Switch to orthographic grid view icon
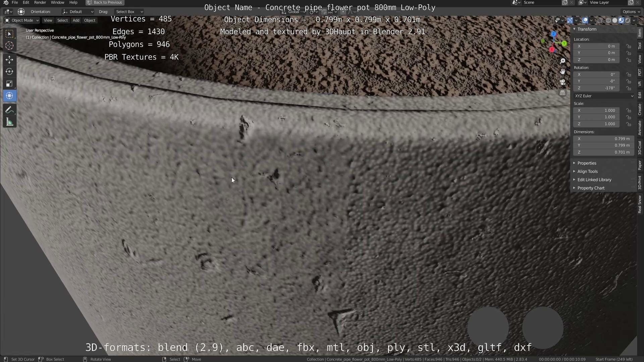The width and height of the screenshot is (644, 362). tap(562, 93)
